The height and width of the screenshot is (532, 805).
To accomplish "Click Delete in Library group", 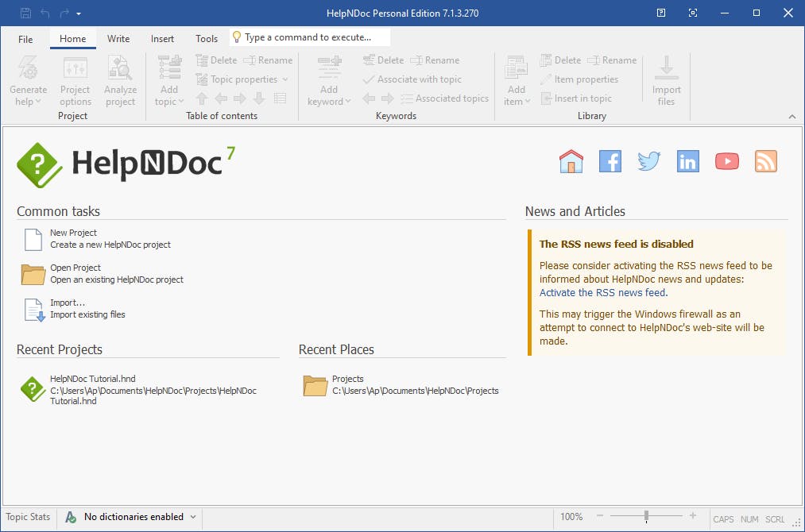I will [560, 60].
